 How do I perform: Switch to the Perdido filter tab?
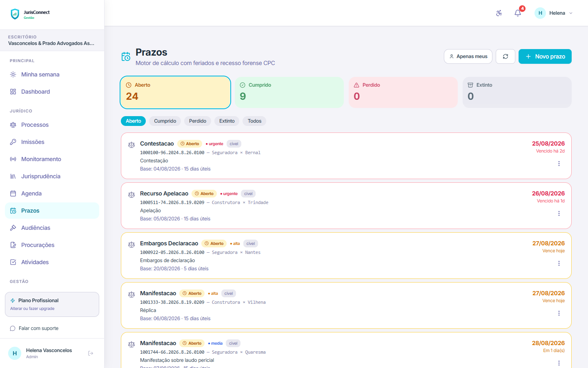pos(198,121)
